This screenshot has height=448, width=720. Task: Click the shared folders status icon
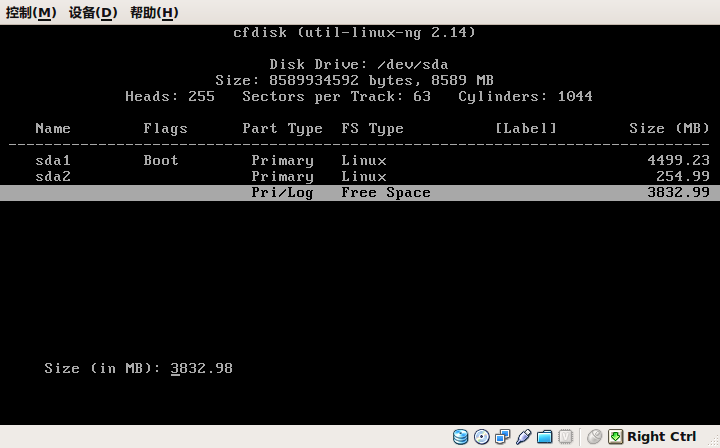click(545, 437)
